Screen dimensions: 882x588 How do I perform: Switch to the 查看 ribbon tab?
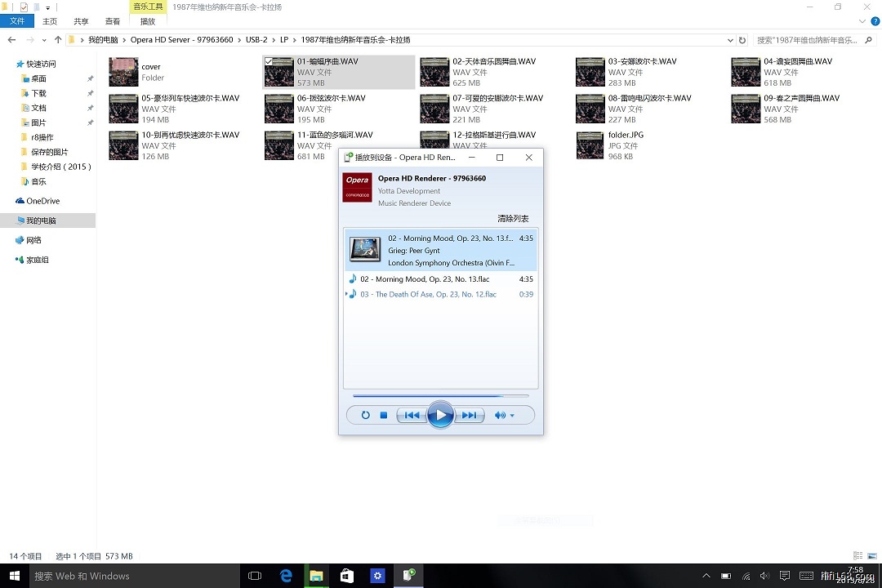click(x=113, y=22)
